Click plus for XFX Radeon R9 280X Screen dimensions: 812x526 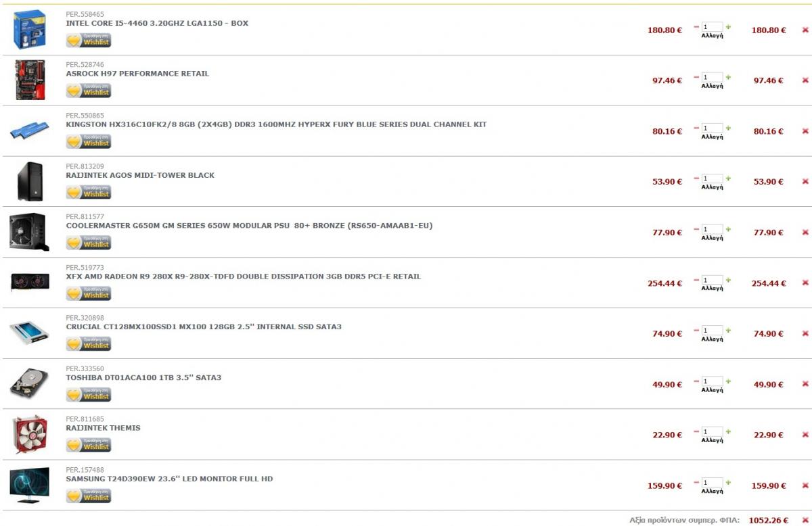point(728,280)
